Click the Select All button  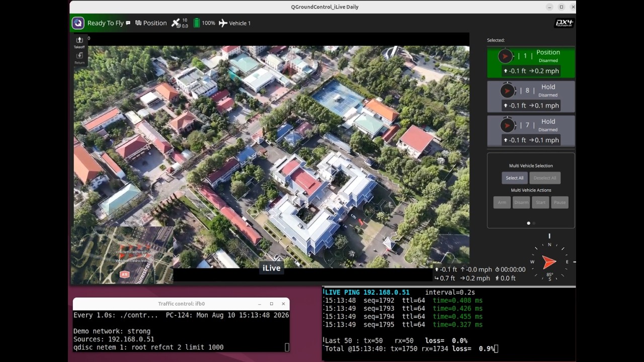coord(514,178)
